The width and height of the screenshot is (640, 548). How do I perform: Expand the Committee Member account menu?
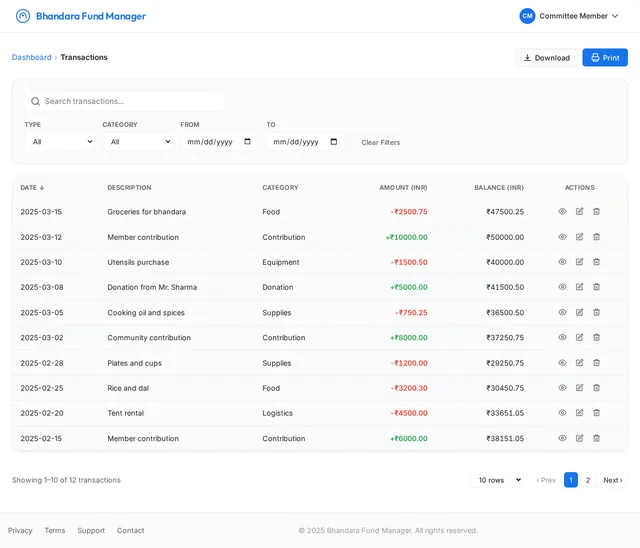click(x=615, y=16)
